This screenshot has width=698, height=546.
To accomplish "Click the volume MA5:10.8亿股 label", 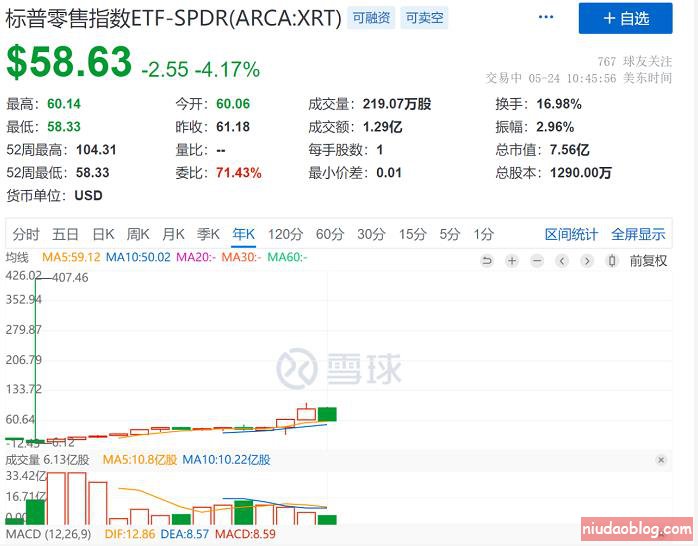I will [139, 460].
